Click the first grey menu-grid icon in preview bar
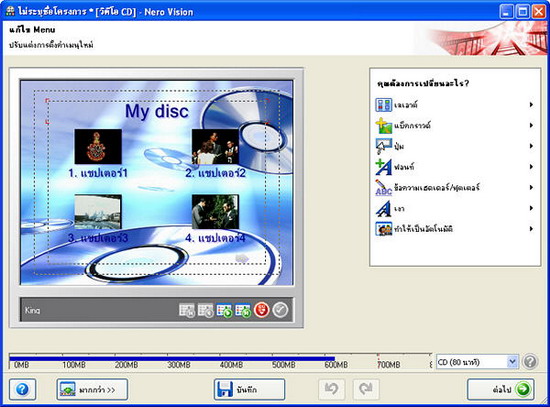The image size is (550, 407). [x=187, y=310]
